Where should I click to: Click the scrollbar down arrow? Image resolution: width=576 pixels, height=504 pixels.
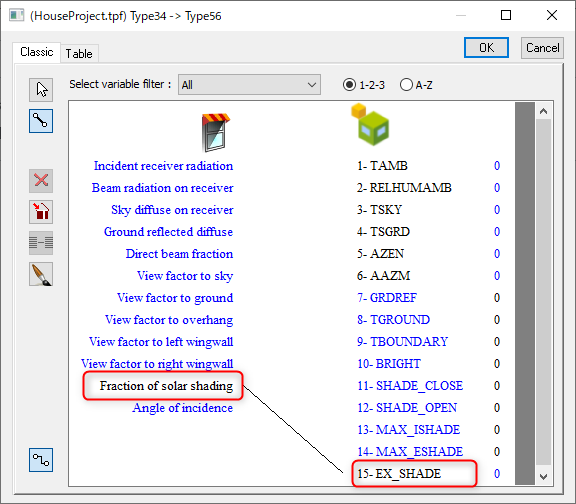(x=544, y=476)
